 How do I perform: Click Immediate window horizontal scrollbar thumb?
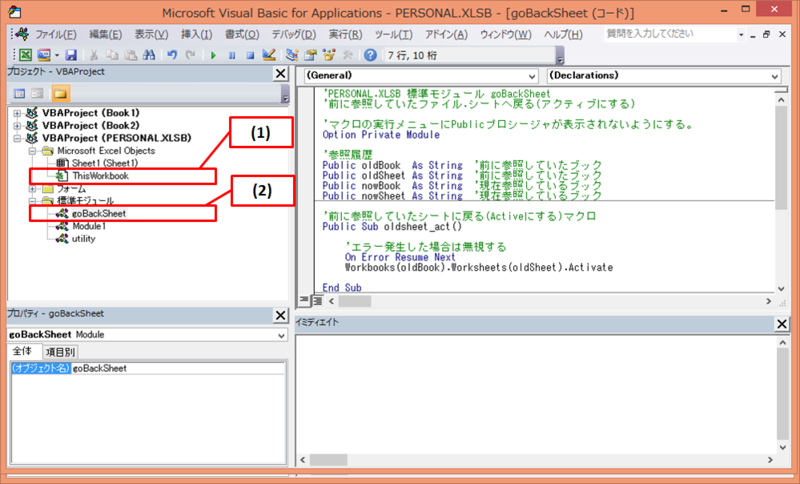click(x=329, y=460)
